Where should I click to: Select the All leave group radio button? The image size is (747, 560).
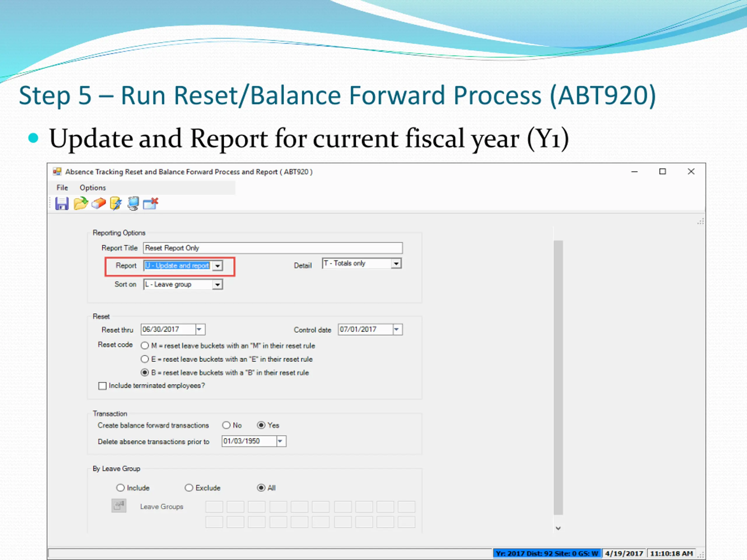tap(261, 488)
